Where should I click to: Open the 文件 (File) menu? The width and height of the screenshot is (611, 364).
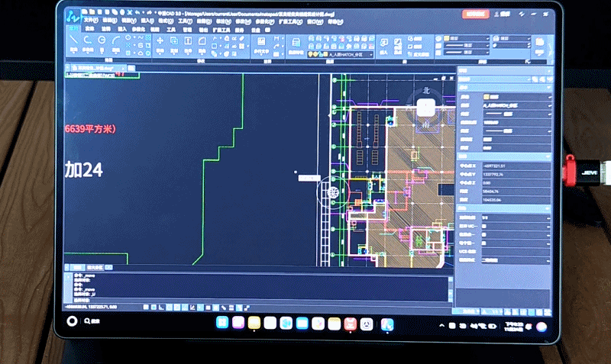(90, 21)
